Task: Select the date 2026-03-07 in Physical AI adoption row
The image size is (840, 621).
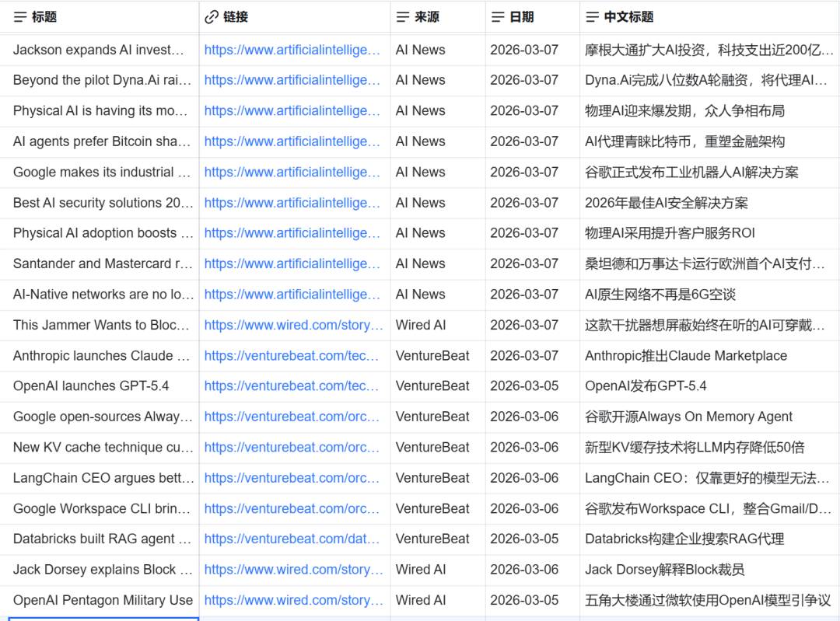Action: 533,233
